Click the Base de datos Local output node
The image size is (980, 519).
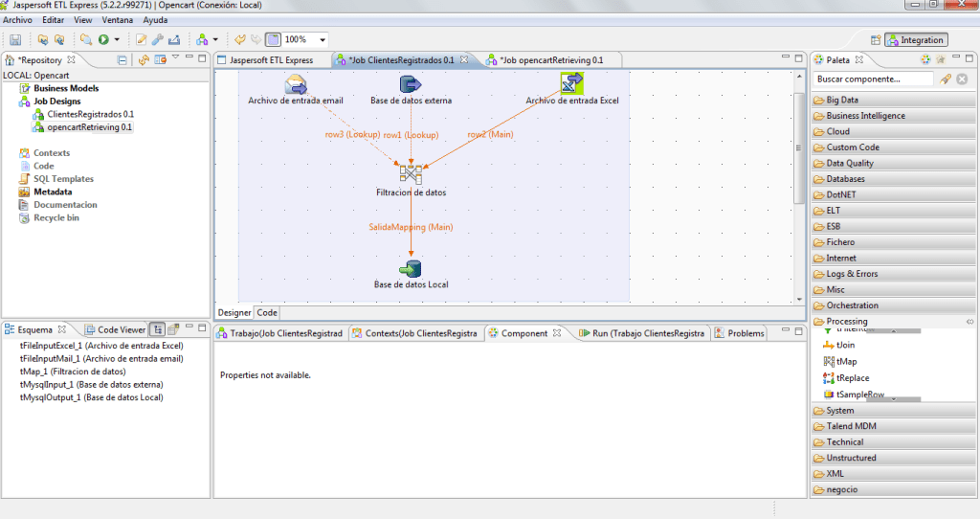click(x=411, y=267)
